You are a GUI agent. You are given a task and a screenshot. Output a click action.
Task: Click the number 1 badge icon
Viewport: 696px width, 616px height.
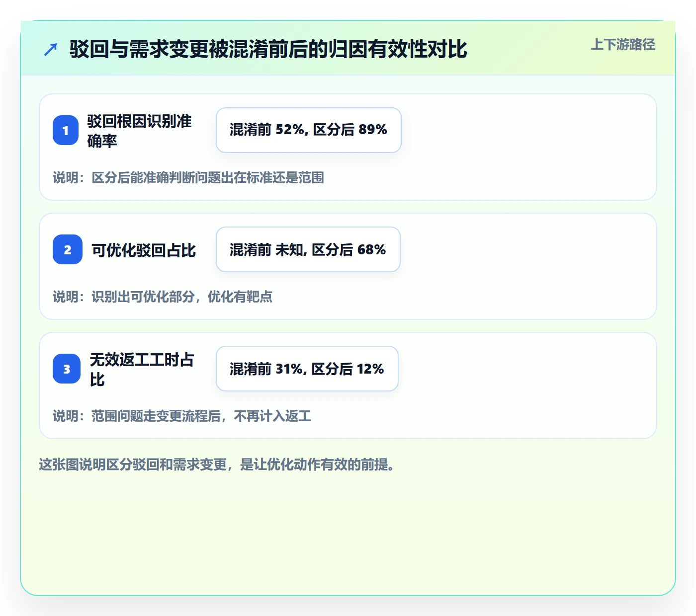pyautogui.click(x=66, y=130)
